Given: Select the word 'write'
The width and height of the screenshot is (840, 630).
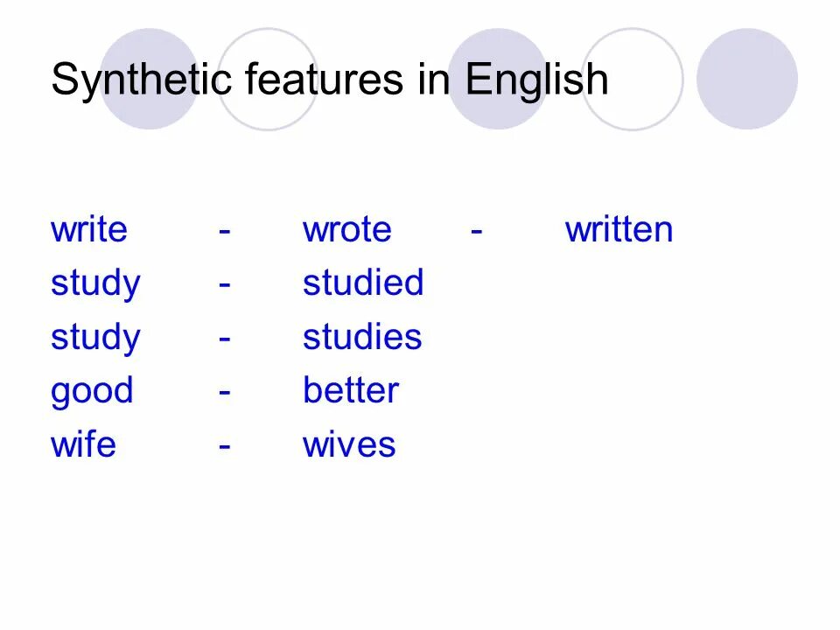Looking at the screenshot, I should (x=89, y=230).
